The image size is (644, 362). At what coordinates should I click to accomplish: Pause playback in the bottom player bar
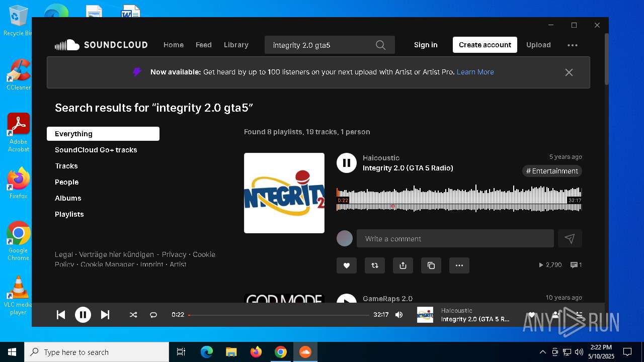[83, 315]
